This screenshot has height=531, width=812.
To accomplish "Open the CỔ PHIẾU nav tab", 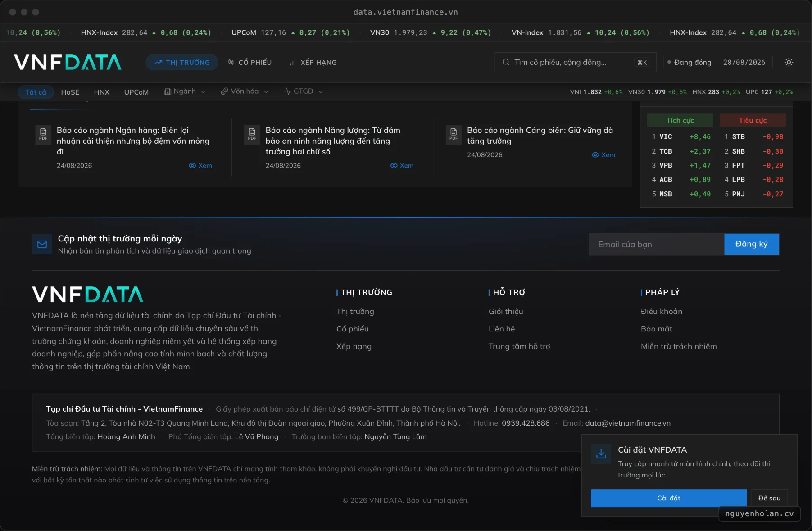I will [250, 62].
